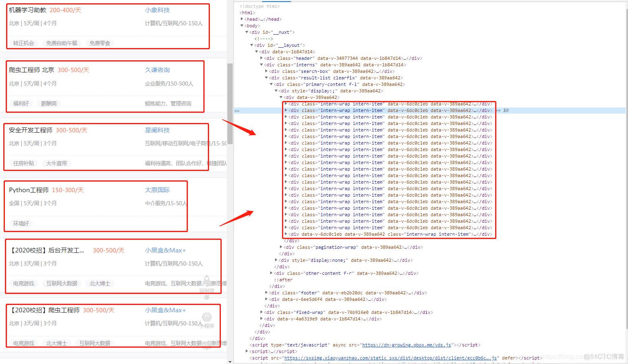The height and width of the screenshot is (364, 628).
Task: Visit 小黑盒&Max+ in 爬虫工程师 校招 listing
Action: tap(165, 310)
